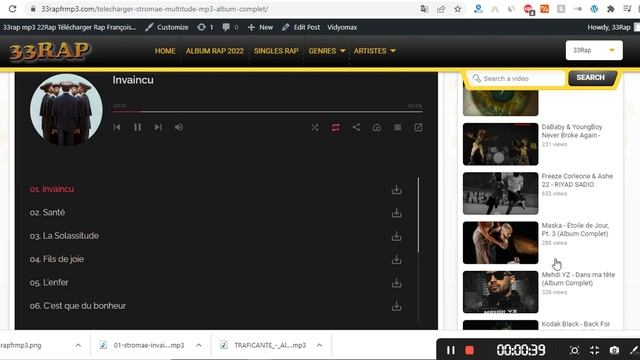This screenshot has width=640, height=360.
Task: Stop the screen recording
Action: pyautogui.click(x=469, y=350)
